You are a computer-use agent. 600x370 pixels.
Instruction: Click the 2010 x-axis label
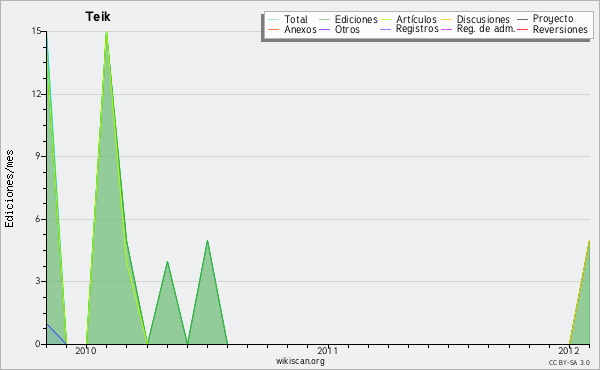(86, 351)
